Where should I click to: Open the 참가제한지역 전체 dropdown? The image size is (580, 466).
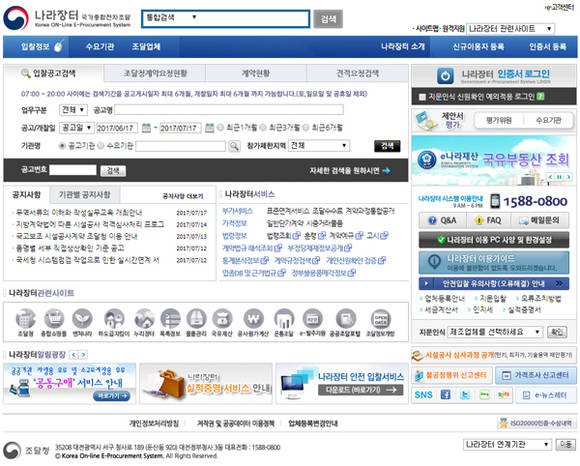click(x=319, y=145)
